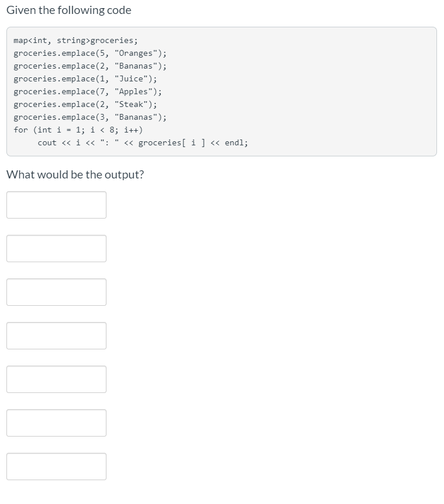Click the second answer input box
Image resolution: width=444 pixels, height=504 pixels.
coord(56,248)
